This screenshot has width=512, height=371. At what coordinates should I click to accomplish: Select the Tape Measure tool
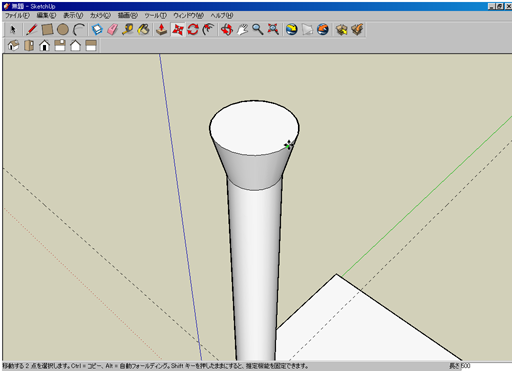point(128,30)
